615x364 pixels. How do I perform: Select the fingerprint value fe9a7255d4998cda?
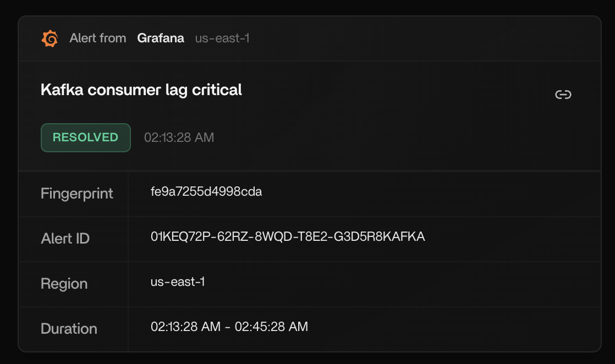point(206,191)
